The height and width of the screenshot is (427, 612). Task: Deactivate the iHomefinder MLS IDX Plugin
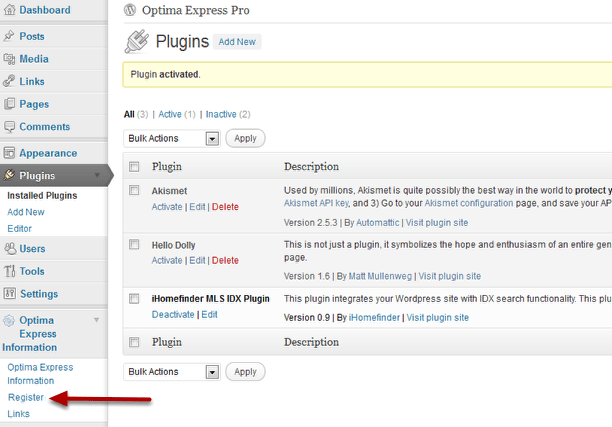(173, 315)
